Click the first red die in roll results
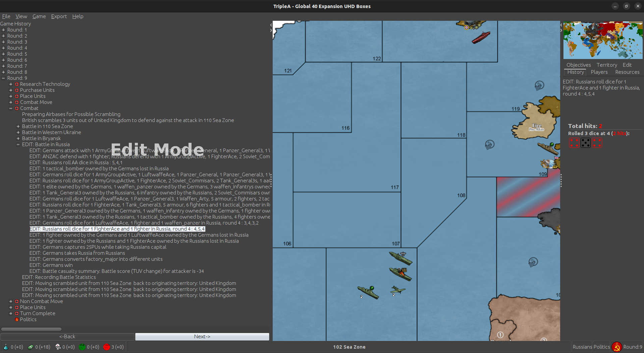 (x=574, y=143)
